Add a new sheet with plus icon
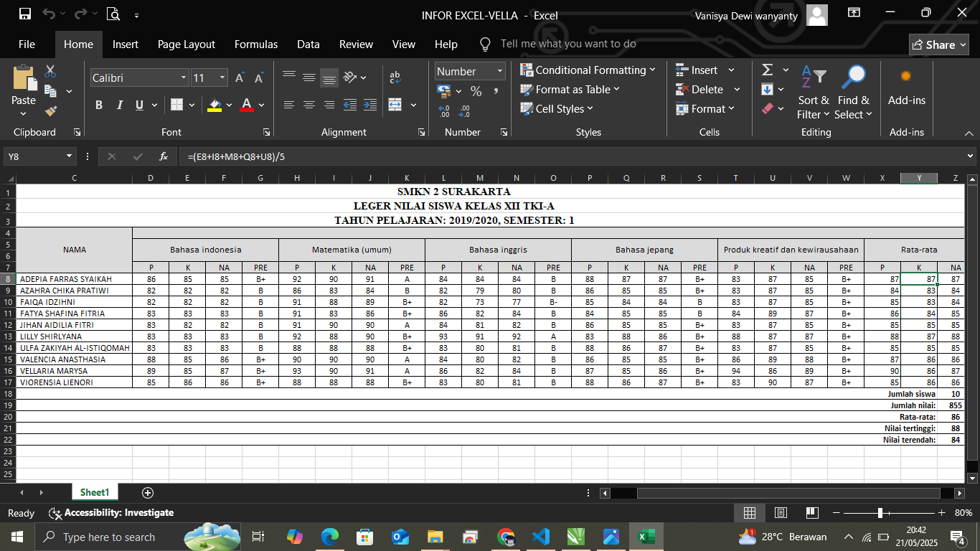This screenshot has height=551, width=980. [148, 493]
